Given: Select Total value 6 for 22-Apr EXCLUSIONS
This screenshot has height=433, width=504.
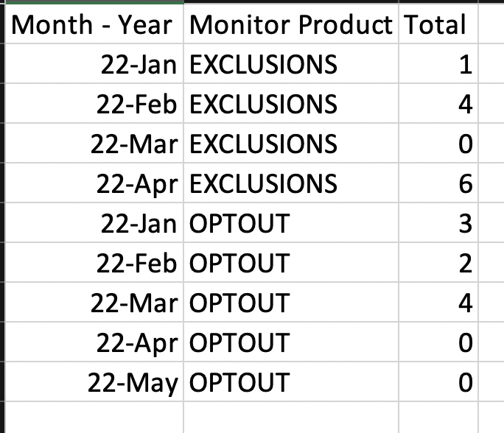Looking at the screenshot, I should (438, 183).
